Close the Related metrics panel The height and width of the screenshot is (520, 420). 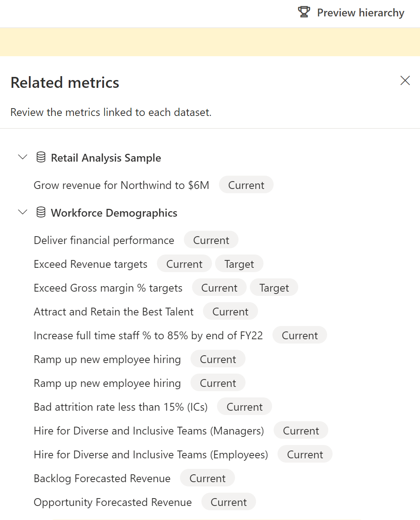tap(405, 80)
